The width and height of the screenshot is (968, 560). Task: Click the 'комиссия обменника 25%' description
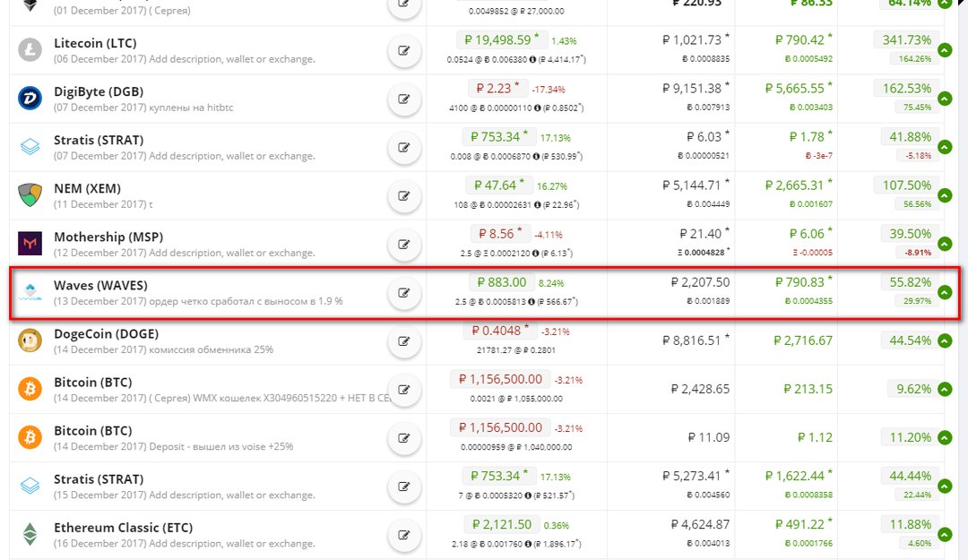pyautogui.click(x=211, y=349)
